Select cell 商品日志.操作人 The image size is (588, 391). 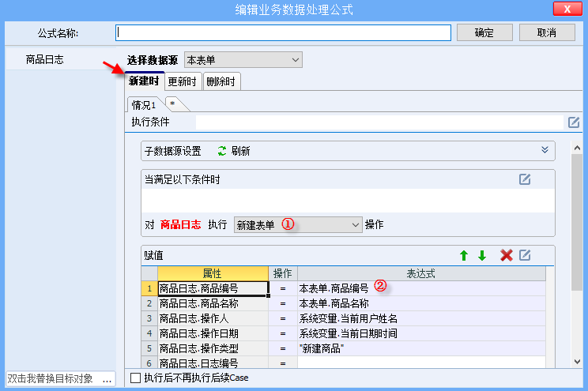tap(213, 318)
